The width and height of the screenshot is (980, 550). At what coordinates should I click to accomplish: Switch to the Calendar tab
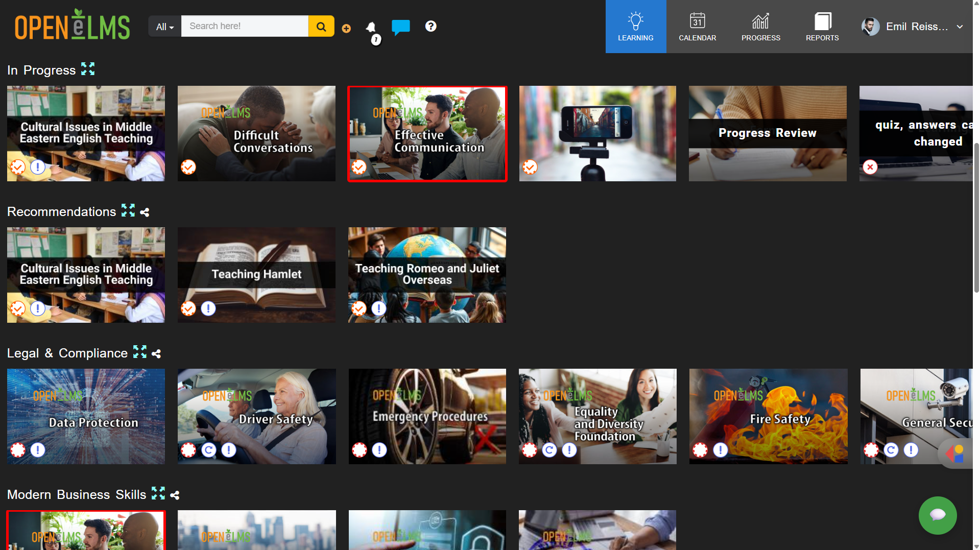coord(698,26)
